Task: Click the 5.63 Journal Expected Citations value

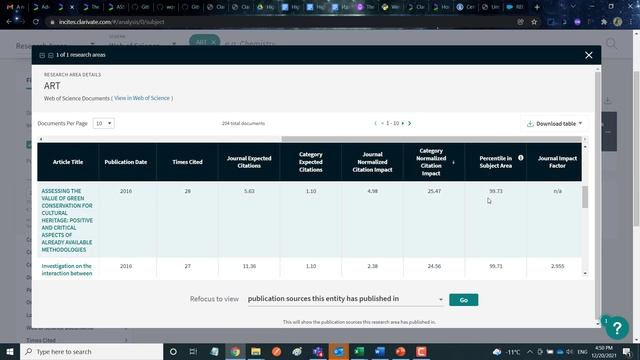Action: pyautogui.click(x=249, y=191)
